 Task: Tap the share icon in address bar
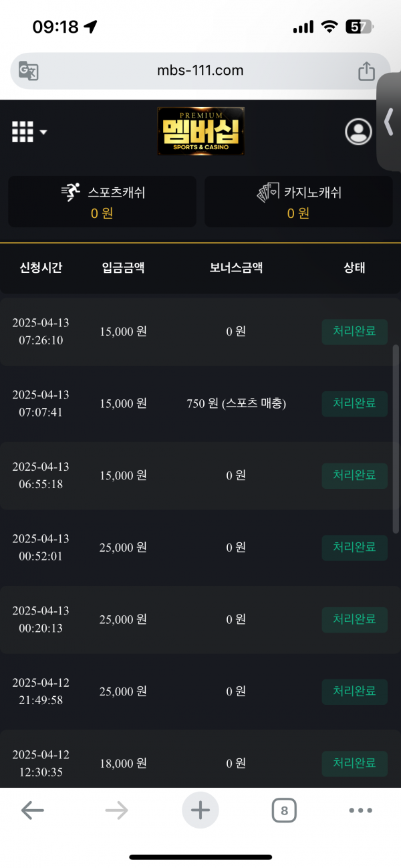click(366, 71)
